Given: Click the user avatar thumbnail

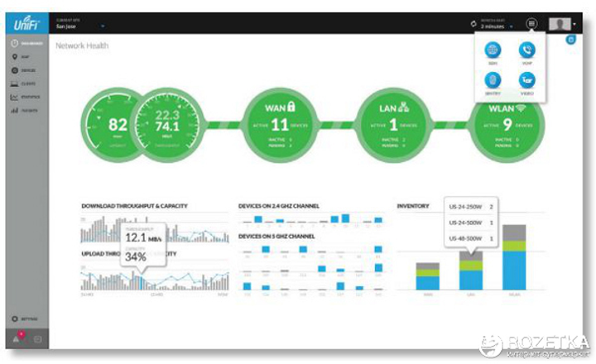Looking at the screenshot, I should click(560, 24).
